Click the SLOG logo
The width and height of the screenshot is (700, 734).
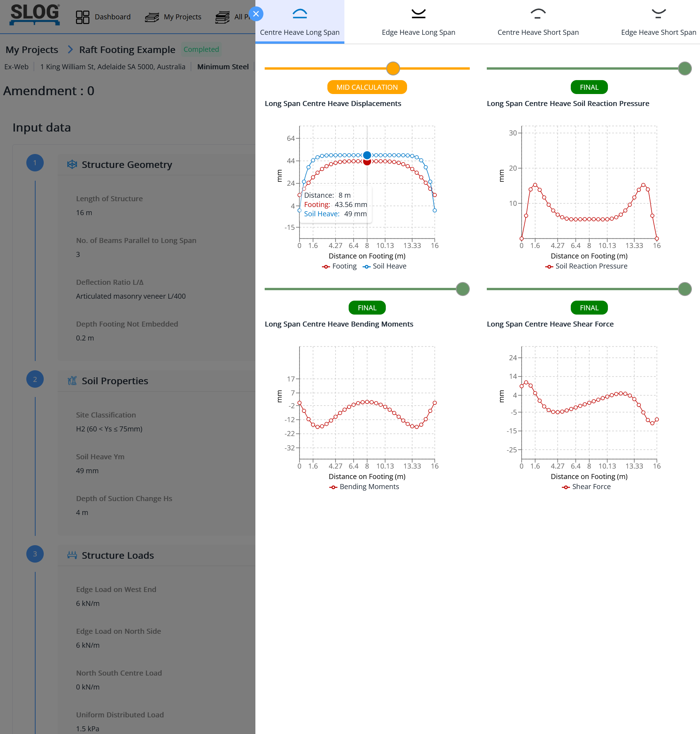click(x=35, y=15)
